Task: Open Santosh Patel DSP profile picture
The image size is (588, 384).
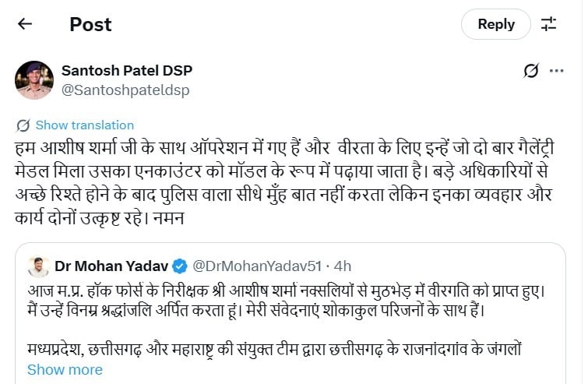Action: pos(34,80)
